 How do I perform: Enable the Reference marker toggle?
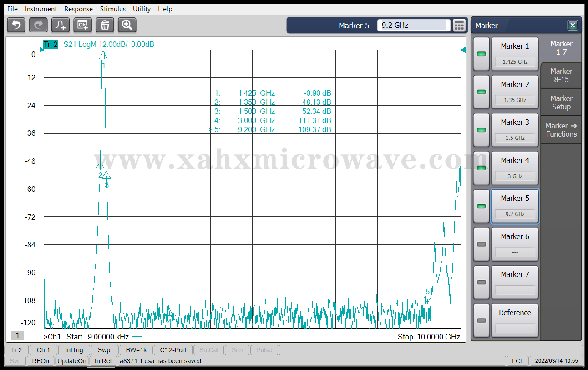(x=481, y=320)
